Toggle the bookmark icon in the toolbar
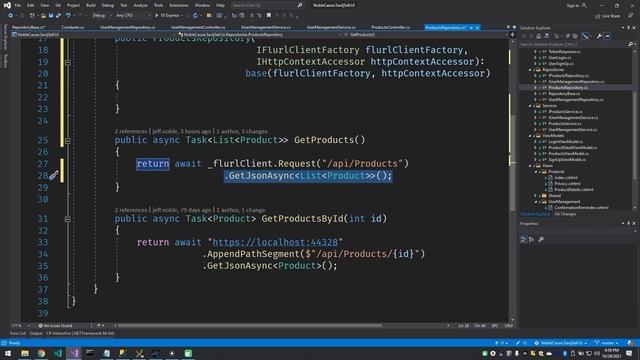640x360 pixels. (269, 16)
